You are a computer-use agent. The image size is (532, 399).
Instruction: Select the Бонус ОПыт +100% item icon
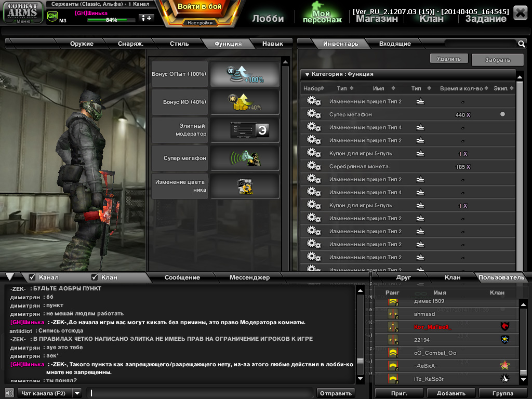(x=245, y=74)
